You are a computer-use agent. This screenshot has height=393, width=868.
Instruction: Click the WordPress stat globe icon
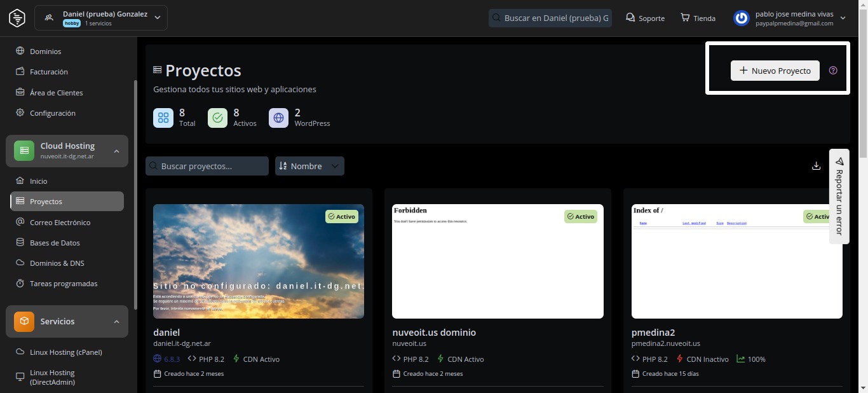278,118
